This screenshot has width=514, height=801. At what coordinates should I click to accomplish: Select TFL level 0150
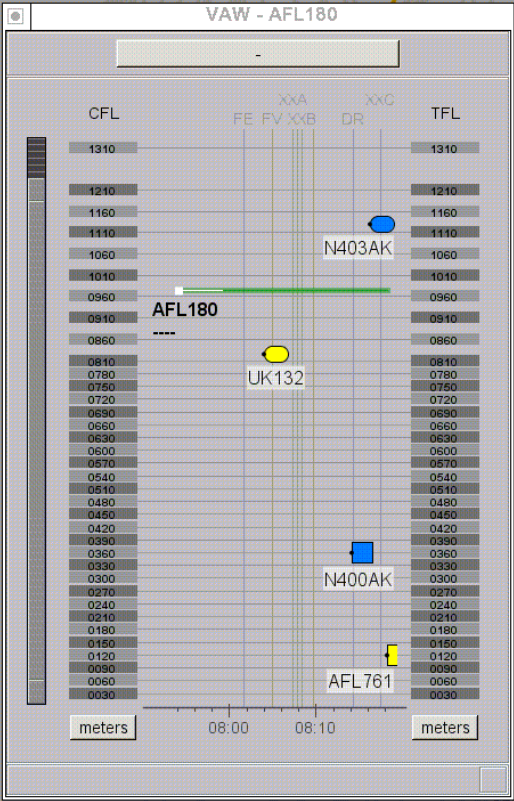[x=445, y=643]
